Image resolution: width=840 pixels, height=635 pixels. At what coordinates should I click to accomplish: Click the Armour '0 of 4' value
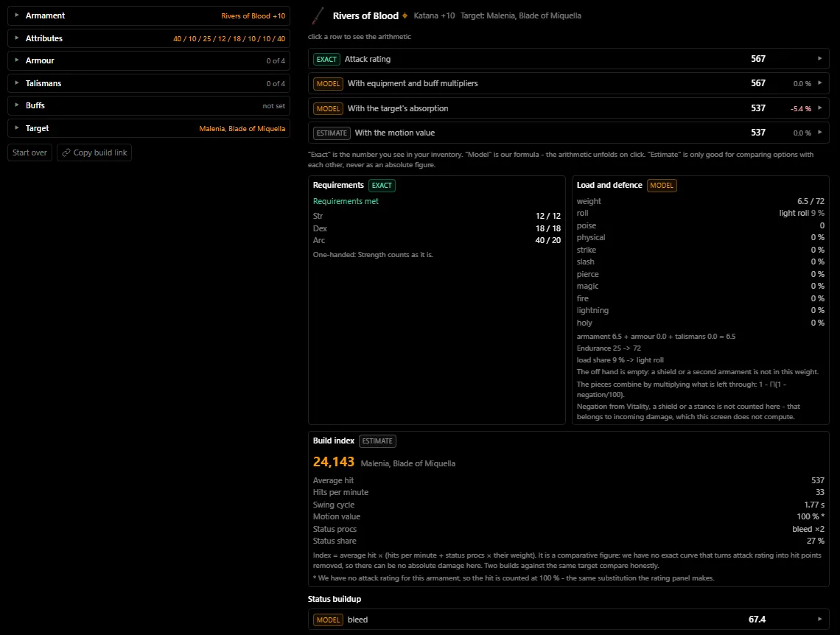(276, 61)
